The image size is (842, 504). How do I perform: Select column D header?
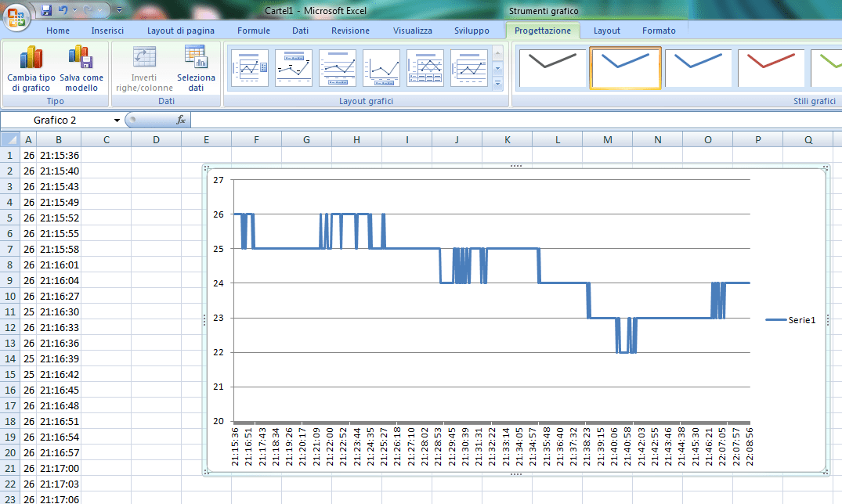(156, 139)
